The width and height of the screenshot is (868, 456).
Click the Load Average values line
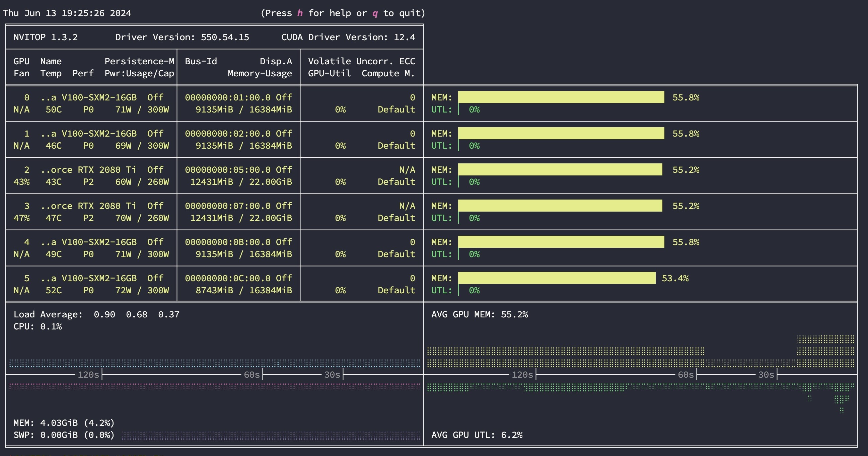(96, 314)
